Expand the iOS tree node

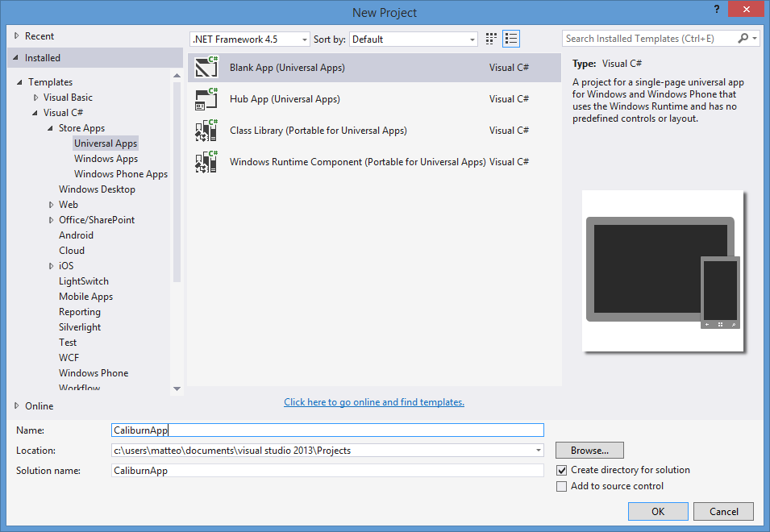(51, 265)
